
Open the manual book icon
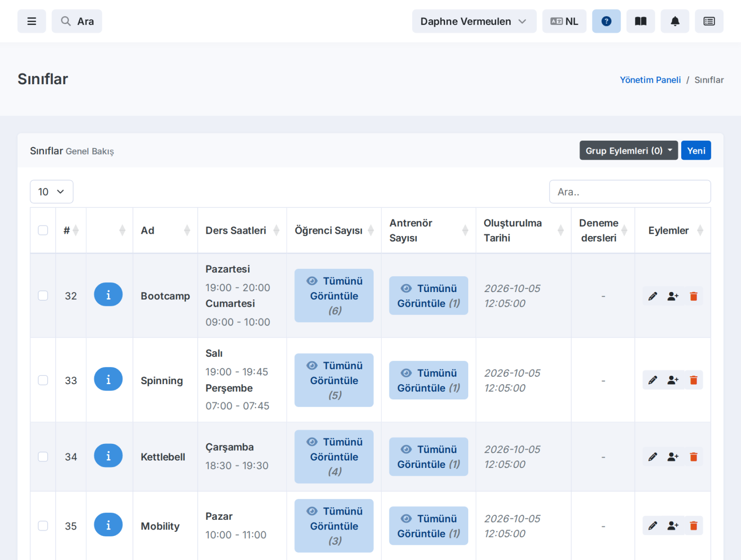tap(641, 21)
